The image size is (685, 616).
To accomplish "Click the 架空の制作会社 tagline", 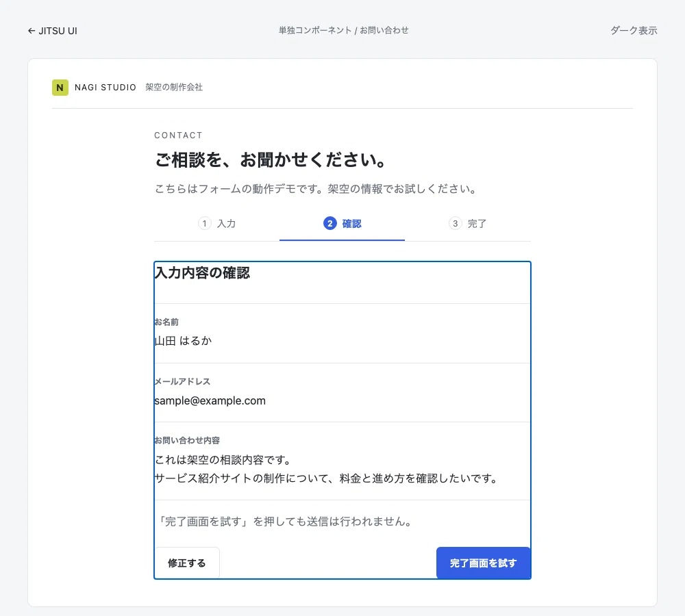I will click(x=174, y=88).
